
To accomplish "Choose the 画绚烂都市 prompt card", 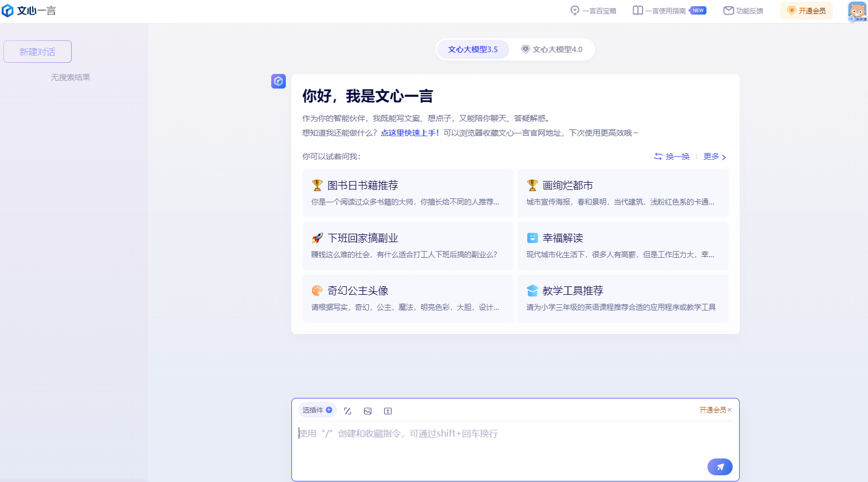I will click(623, 193).
